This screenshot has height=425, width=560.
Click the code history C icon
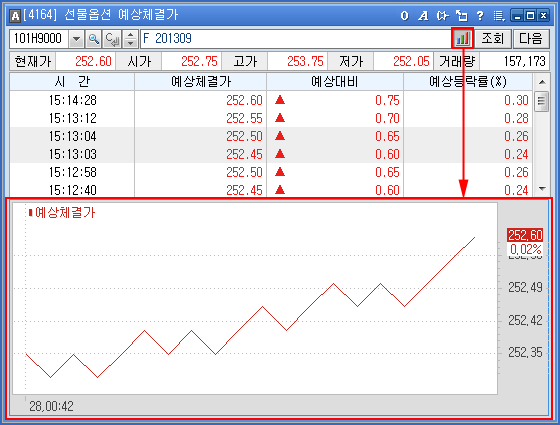click(112, 39)
